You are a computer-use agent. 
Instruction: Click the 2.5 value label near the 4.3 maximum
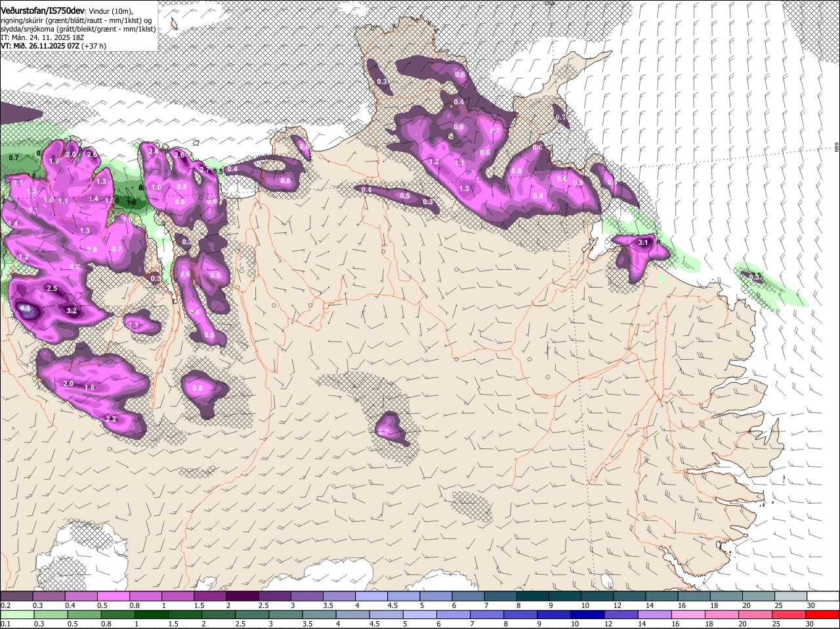click(52, 288)
